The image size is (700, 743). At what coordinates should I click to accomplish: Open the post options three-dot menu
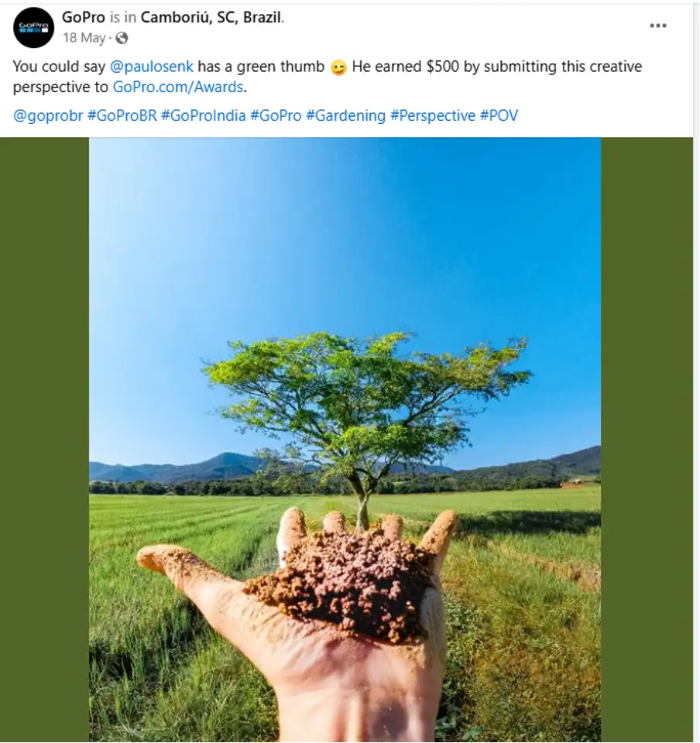point(658,25)
